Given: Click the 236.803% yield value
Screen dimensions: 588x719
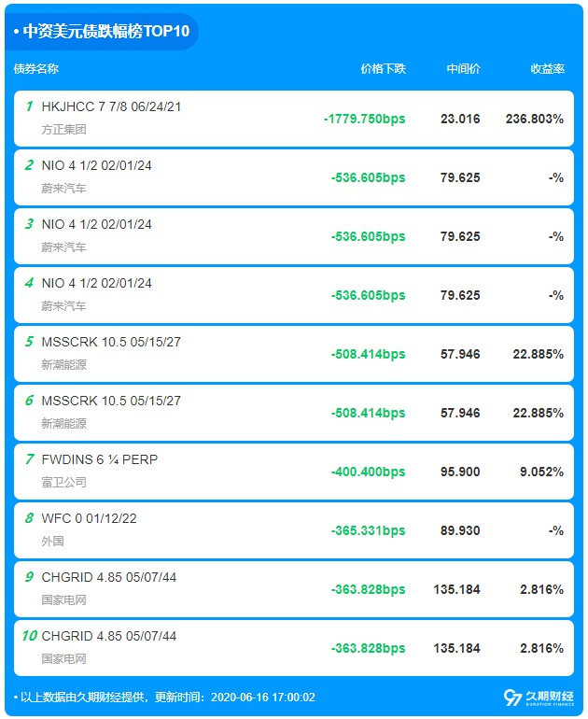Looking at the screenshot, I should pos(535,119).
